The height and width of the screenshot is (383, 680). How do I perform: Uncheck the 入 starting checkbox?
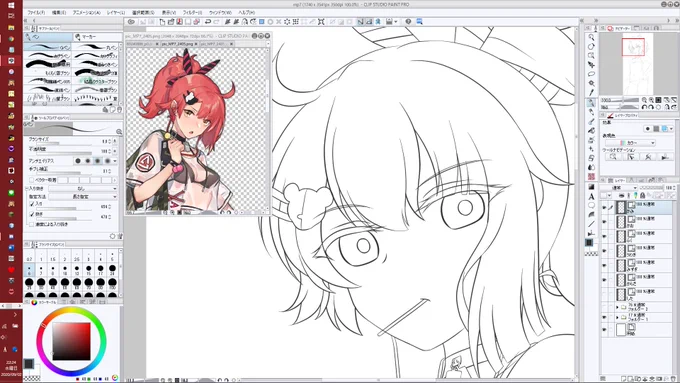32,204
